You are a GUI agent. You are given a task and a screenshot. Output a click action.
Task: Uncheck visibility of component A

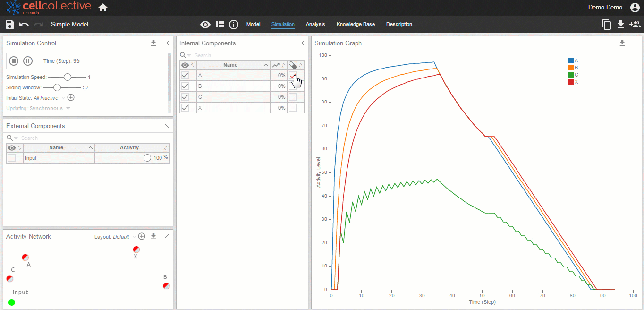[x=185, y=76]
